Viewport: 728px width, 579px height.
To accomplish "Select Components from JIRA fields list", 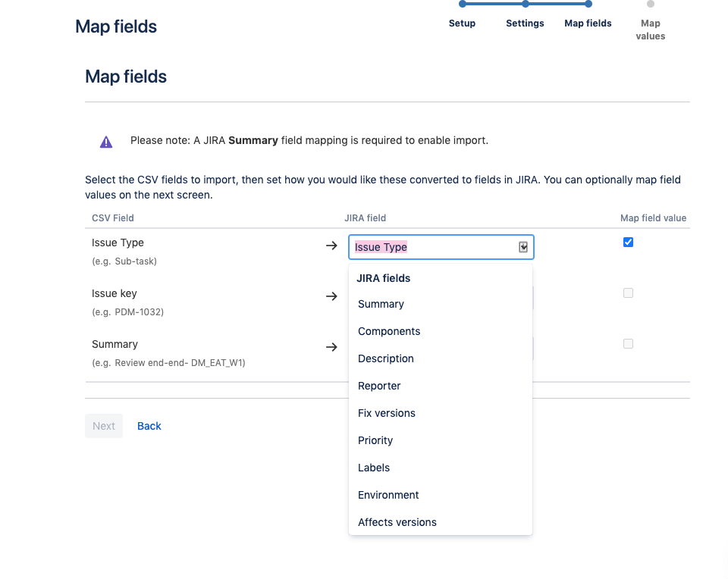I will pos(440,331).
